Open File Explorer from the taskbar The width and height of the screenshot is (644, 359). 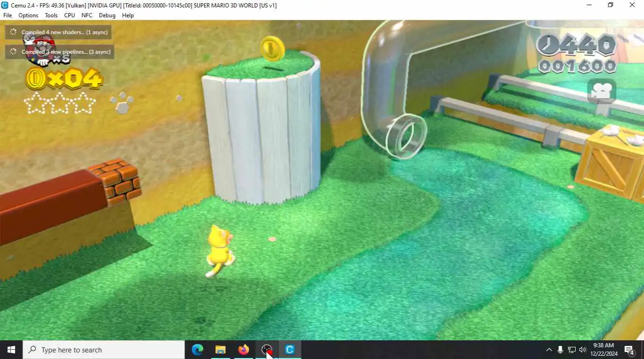pyautogui.click(x=220, y=350)
